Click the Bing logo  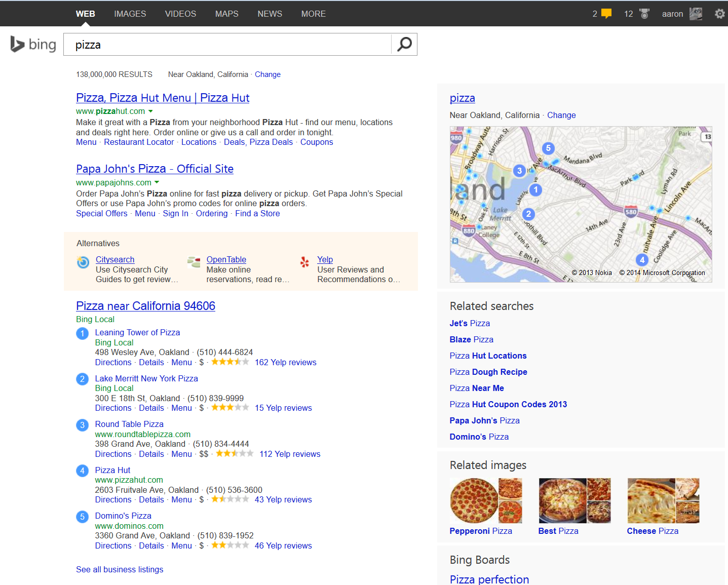click(x=33, y=45)
